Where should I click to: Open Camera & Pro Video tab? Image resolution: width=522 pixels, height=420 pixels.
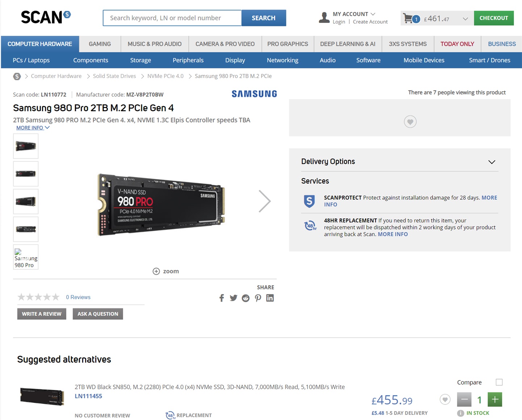[x=225, y=44]
